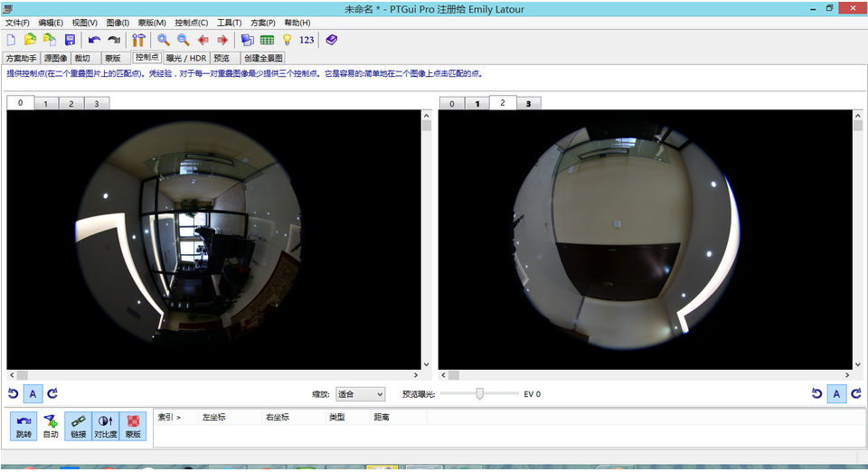Open the 缩放 zoom dropdown showing 适合
This screenshot has width=868, height=472.
tap(360, 394)
